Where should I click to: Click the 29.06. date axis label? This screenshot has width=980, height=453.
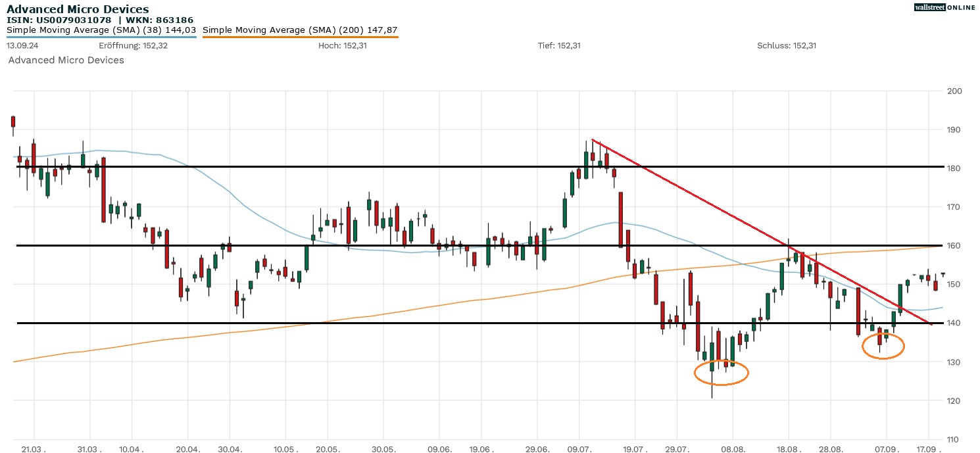(537, 449)
